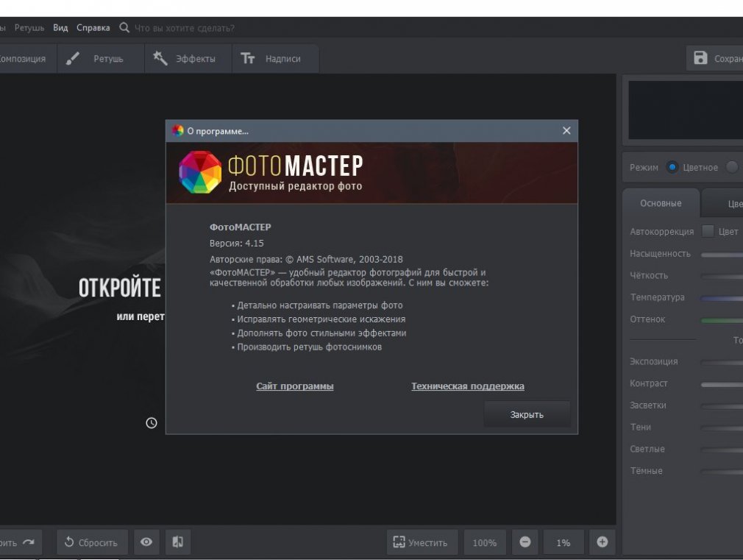This screenshot has width=743, height=560.
Task: Open the Ретушь menu in the menu bar
Action: pos(29,28)
